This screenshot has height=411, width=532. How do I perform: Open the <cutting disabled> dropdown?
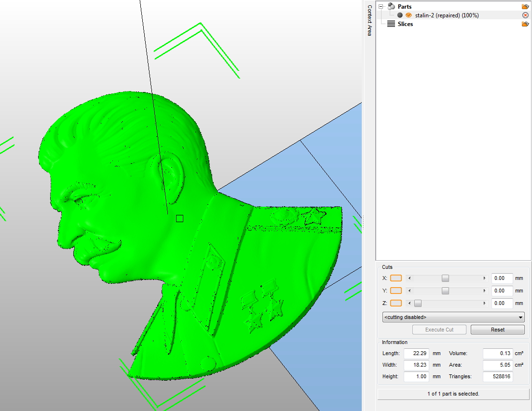pos(453,317)
